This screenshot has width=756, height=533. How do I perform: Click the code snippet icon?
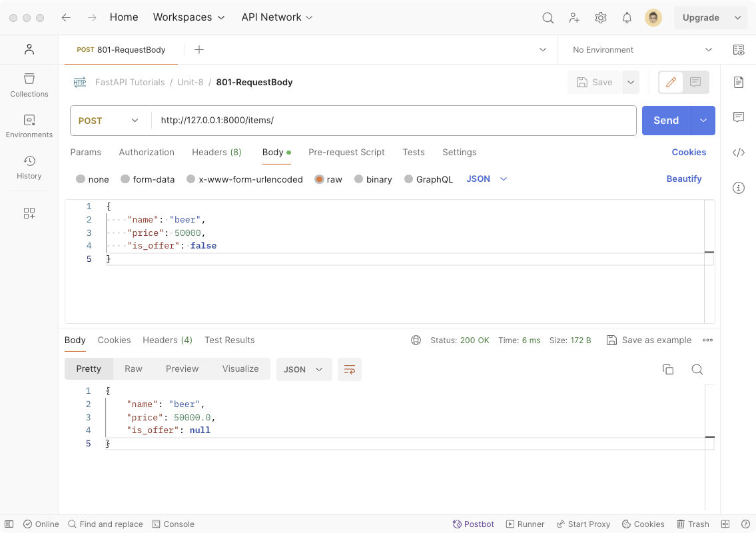point(738,153)
